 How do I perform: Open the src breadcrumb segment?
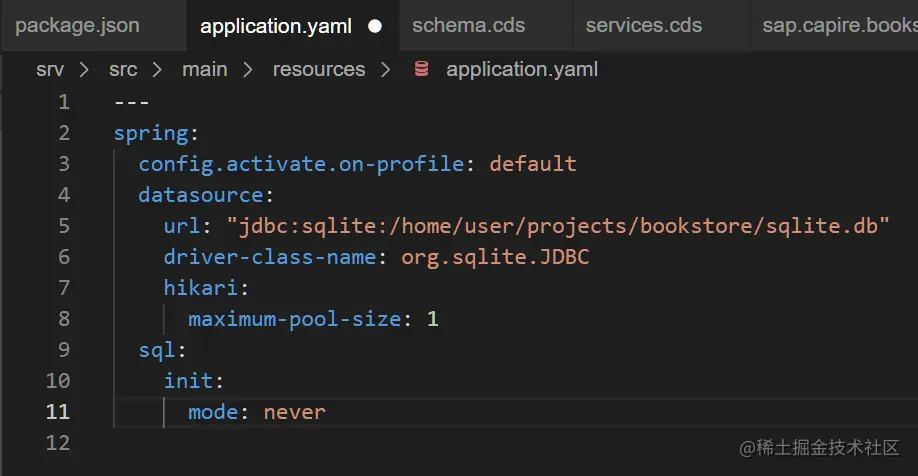coord(124,69)
